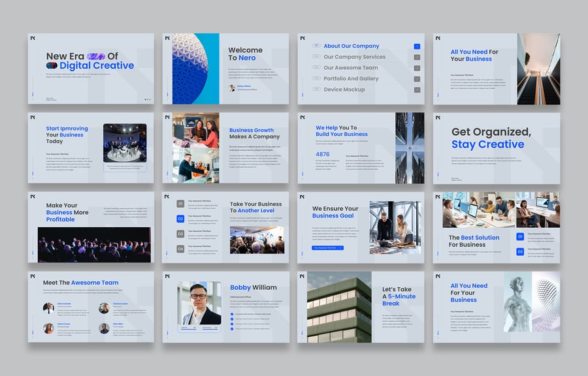The image size is (588, 376).
Task: Click the last blue checkmark on Bobby William slide
Action: click(232, 330)
